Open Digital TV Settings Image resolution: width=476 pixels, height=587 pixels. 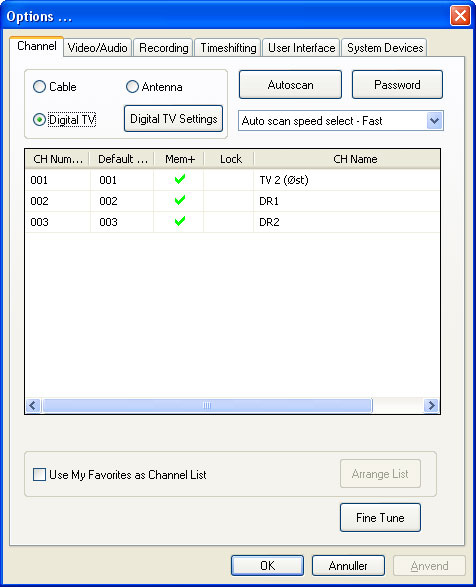(173, 119)
